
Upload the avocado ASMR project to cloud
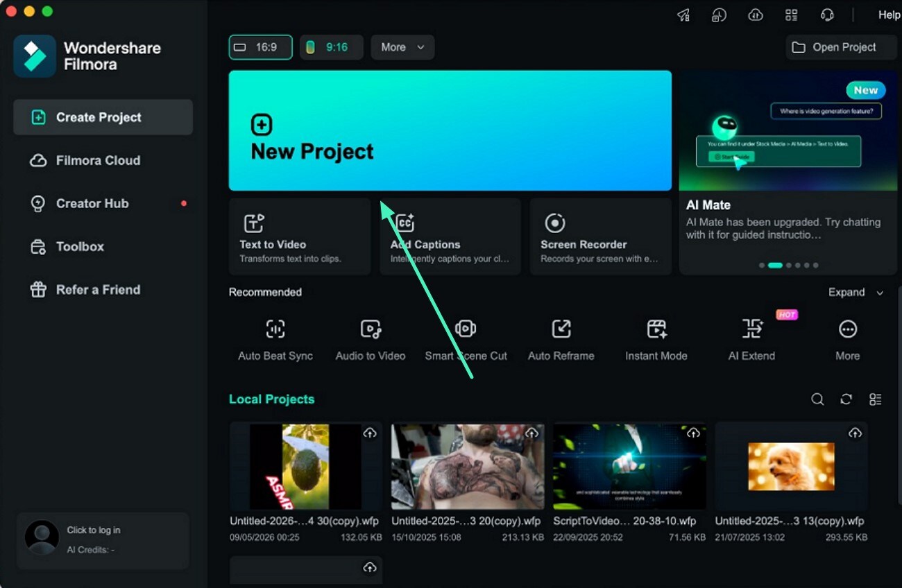point(370,433)
